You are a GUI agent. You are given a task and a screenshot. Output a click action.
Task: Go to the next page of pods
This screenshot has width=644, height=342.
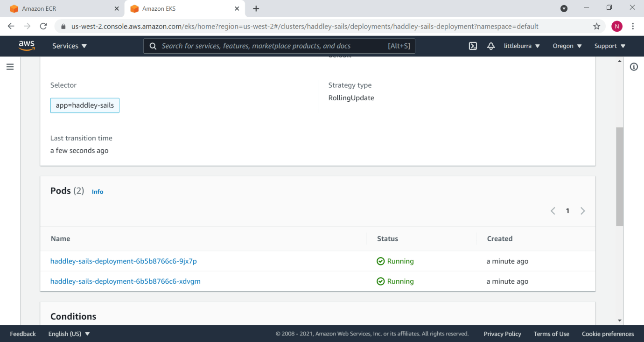click(582, 211)
